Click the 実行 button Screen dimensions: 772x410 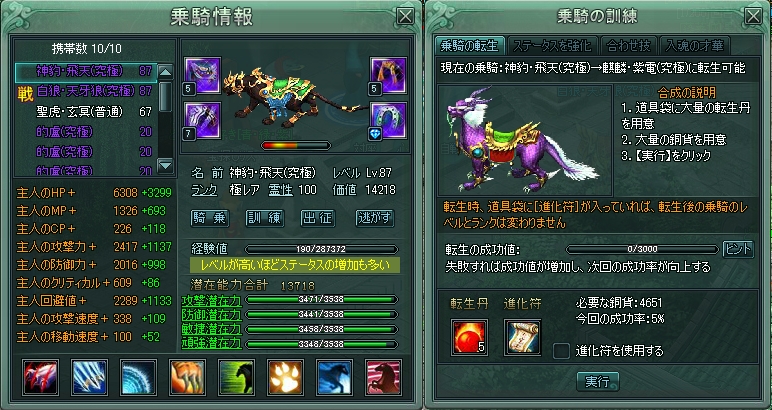click(x=597, y=381)
